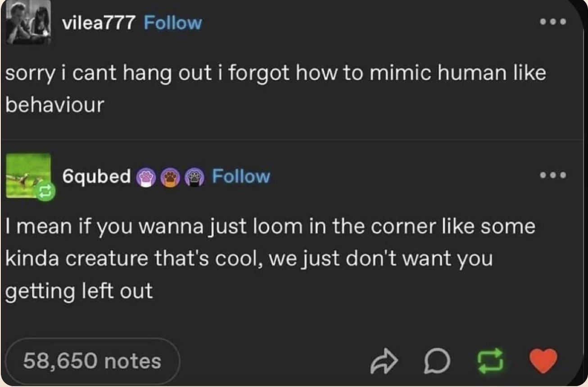Image resolution: width=588 pixels, height=387 pixels.
Task: Open three-dot menu on 6qubed's reblog
Action: pos(553,175)
